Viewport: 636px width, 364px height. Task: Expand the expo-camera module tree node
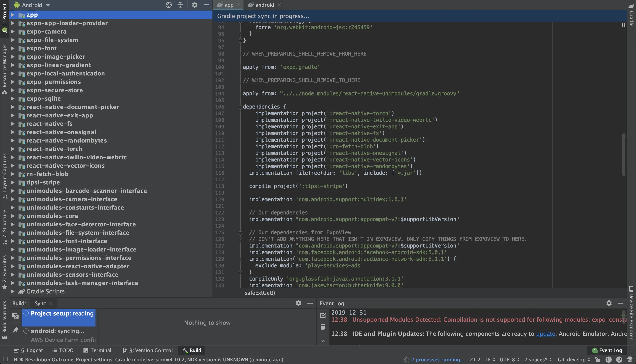[13, 32]
